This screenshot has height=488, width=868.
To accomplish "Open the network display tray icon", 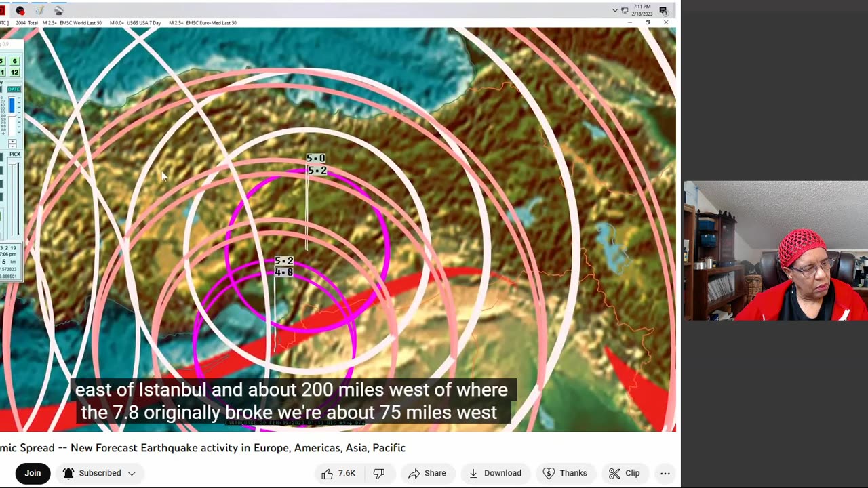I will [x=625, y=10].
